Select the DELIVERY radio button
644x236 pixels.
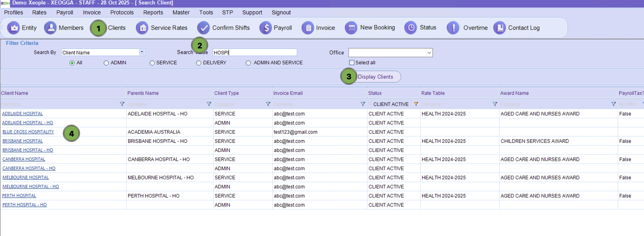198,63
